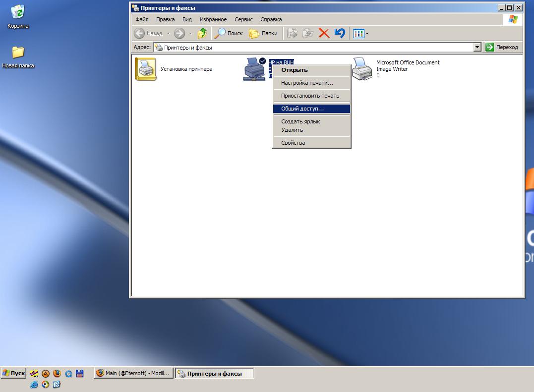Toggle the Папки folders pane

[263, 33]
